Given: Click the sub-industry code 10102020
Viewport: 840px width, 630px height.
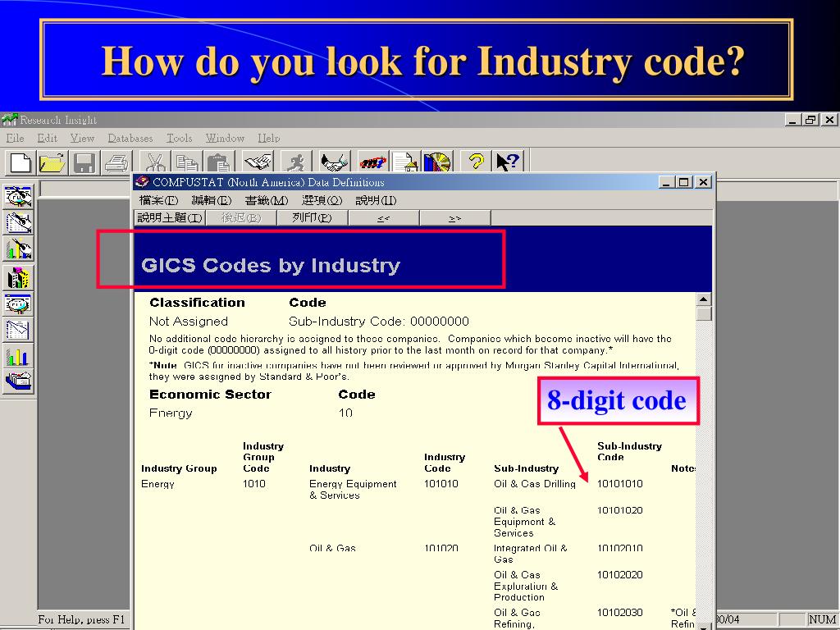Looking at the screenshot, I should tap(620, 575).
